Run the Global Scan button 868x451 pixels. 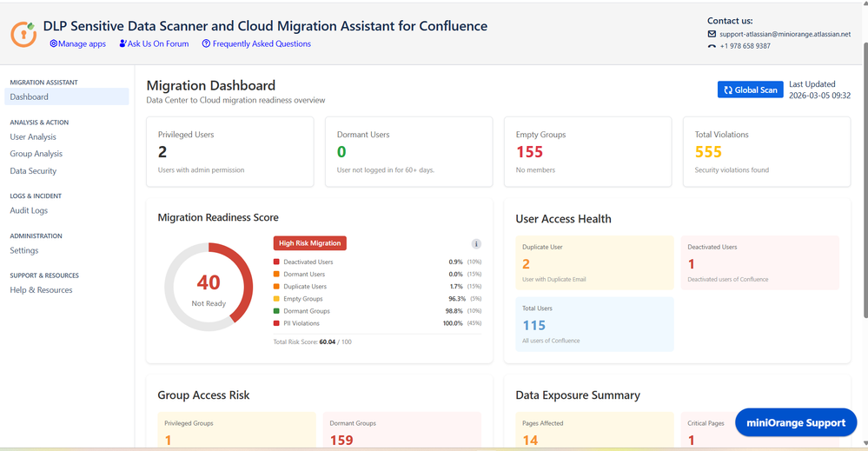750,90
